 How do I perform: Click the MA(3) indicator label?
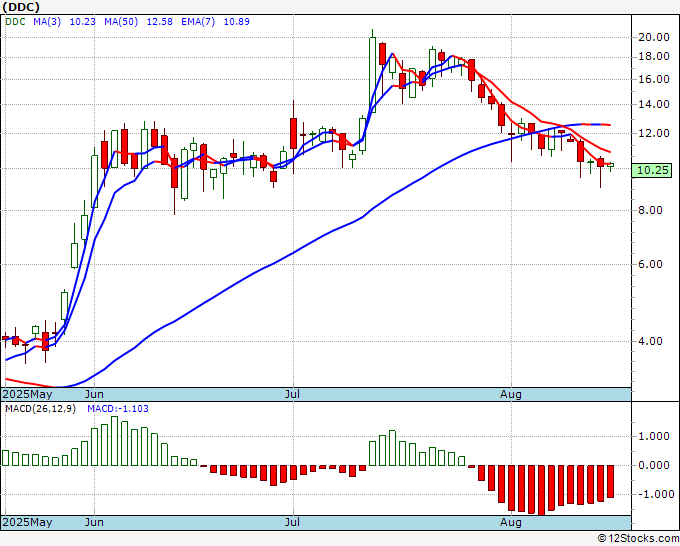point(47,22)
